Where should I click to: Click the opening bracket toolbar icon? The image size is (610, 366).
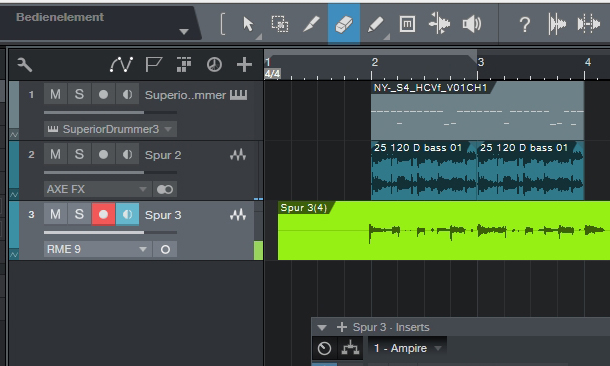click(223, 24)
